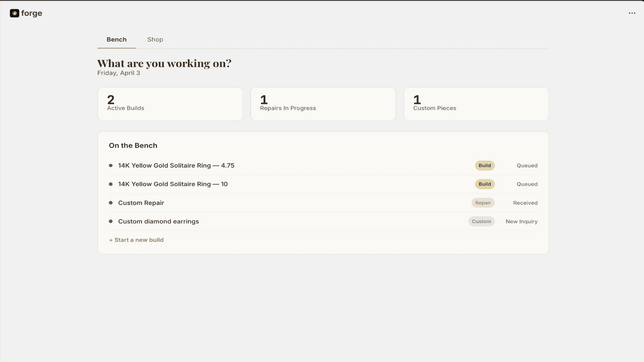The width and height of the screenshot is (644, 362).
Task: Click the Repair tag badge
Action: tap(483, 203)
